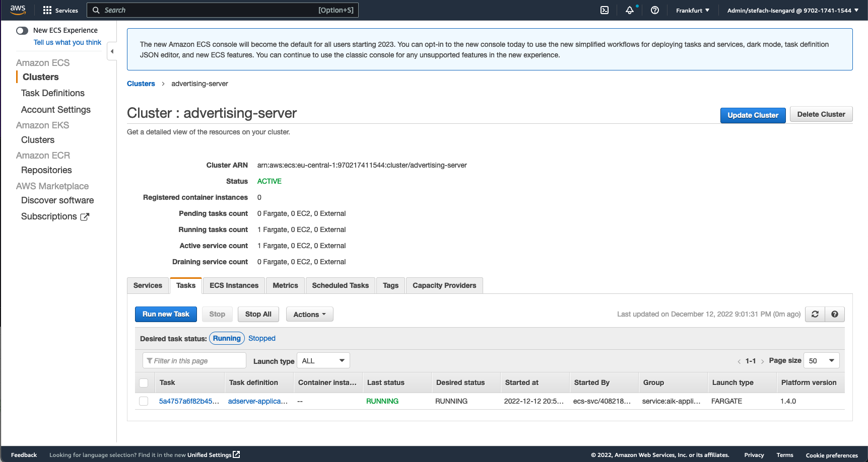Change the Page size dropdown
The image size is (868, 462).
pos(821,361)
